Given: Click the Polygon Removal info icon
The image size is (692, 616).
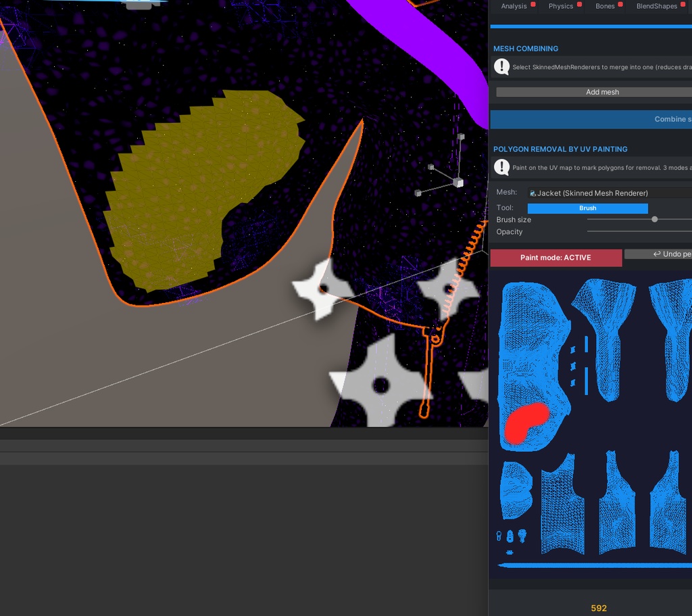Looking at the screenshot, I should point(502,168).
